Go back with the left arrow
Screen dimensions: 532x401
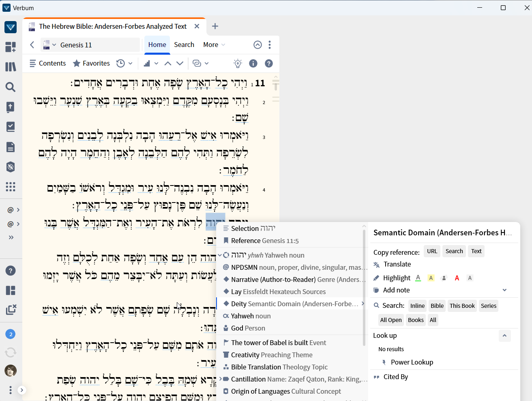(32, 45)
